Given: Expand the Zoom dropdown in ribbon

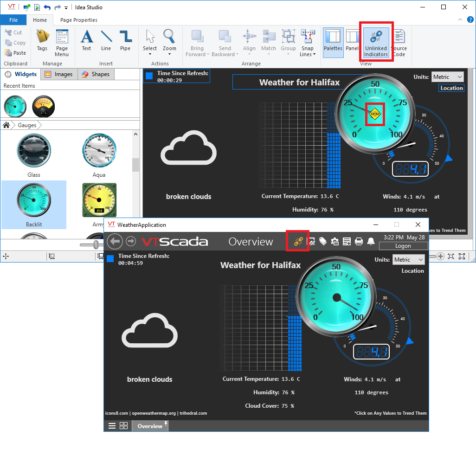Looking at the screenshot, I should click(169, 54).
